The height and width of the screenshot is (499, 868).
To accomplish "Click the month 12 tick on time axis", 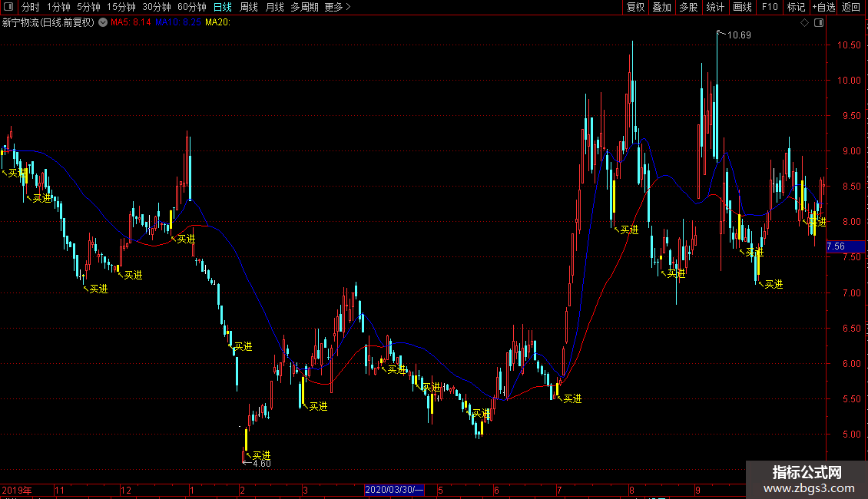I will tap(126, 490).
